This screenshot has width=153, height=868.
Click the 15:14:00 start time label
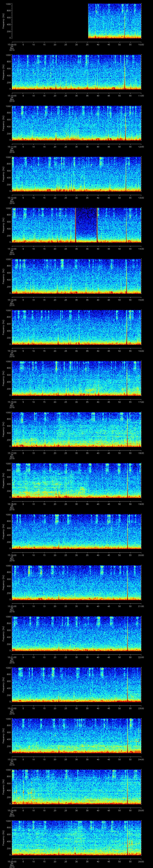click(12, 300)
